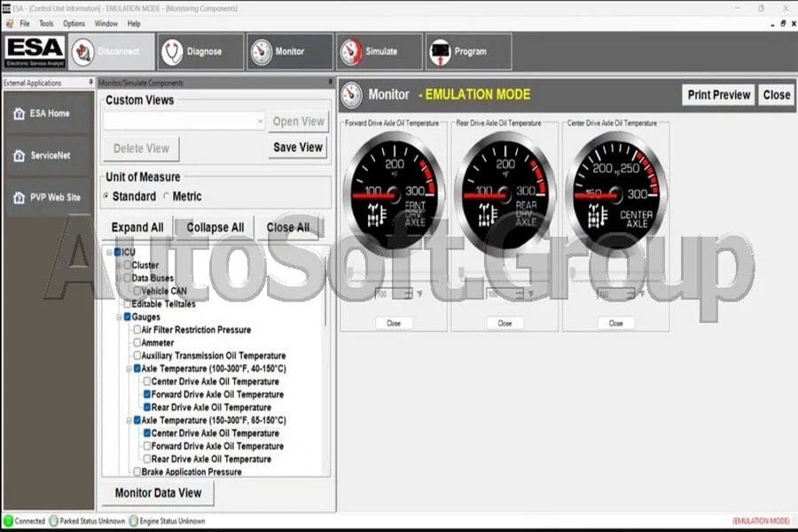Image resolution: width=798 pixels, height=532 pixels.
Task: Open the Window menu
Action: coord(106,23)
